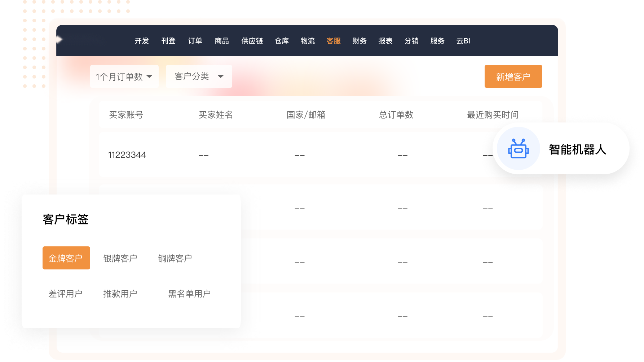Pick the 黑名单用户 tag
The image size is (644, 362).
point(189,294)
